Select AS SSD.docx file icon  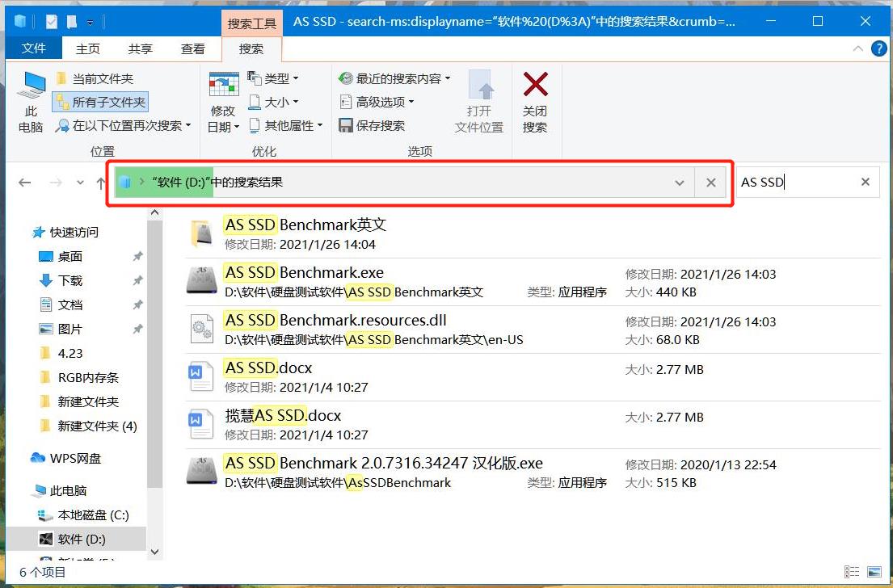click(x=201, y=377)
